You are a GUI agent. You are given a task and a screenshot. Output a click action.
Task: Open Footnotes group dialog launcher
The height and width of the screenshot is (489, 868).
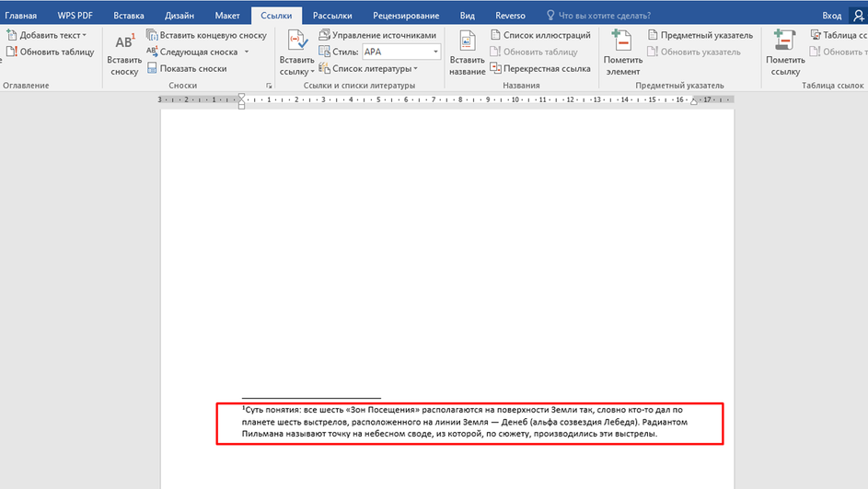(269, 86)
